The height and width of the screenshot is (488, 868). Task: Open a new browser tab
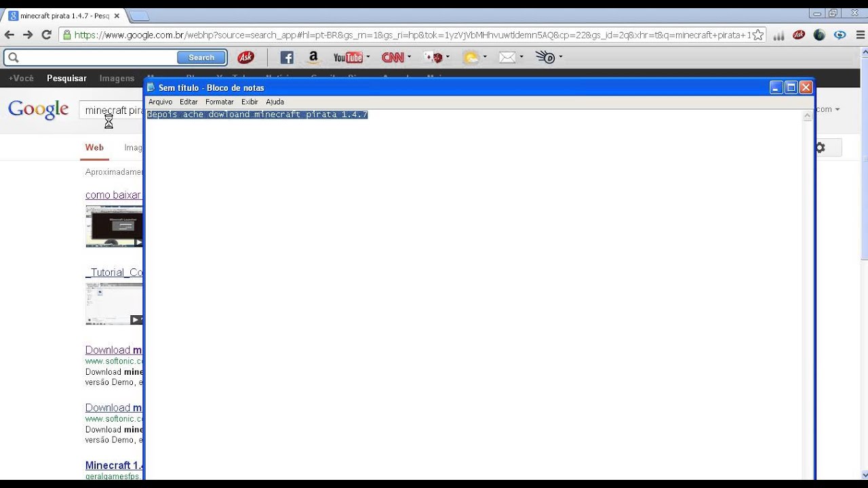(139, 16)
